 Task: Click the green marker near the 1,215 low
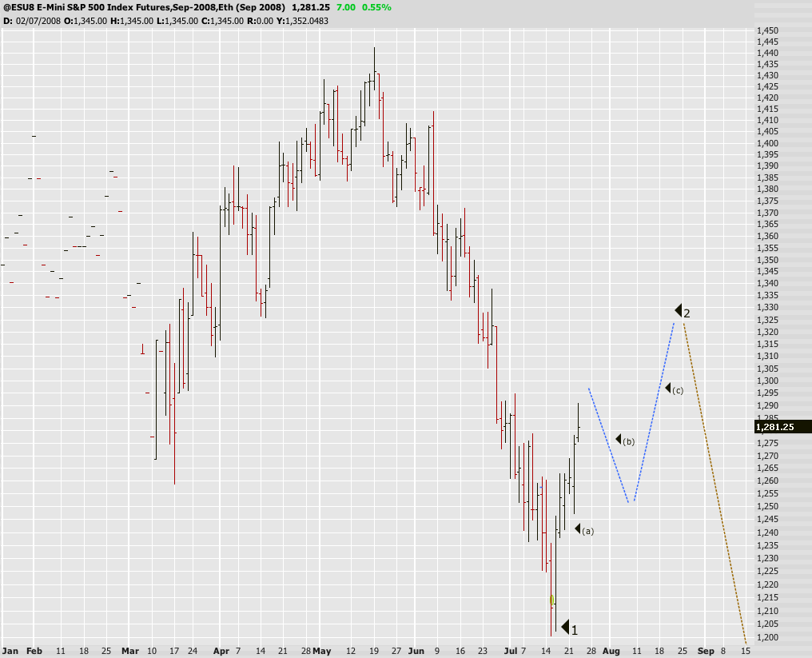point(551,599)
